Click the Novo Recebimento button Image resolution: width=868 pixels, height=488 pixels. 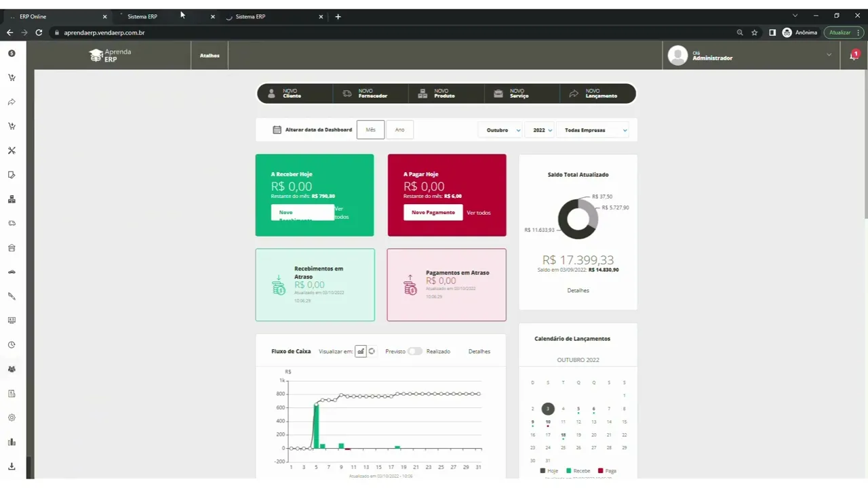click(x=302, y=212)
